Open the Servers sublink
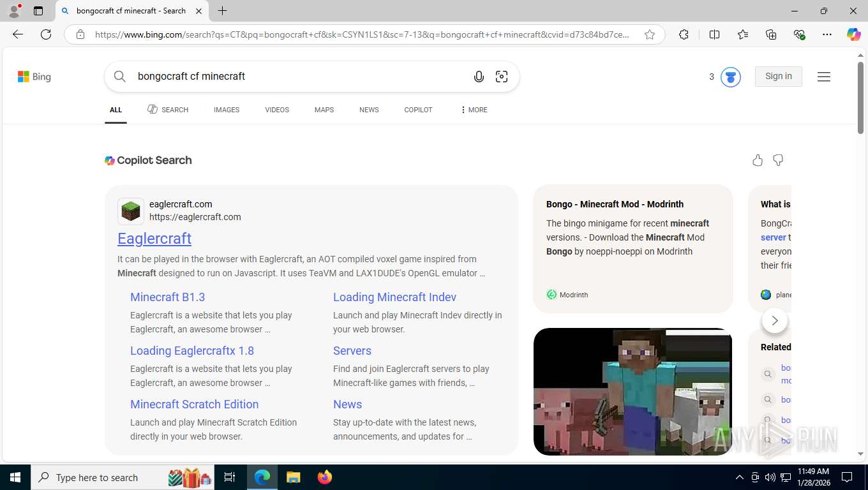868x490 pixels. [352, 351]
